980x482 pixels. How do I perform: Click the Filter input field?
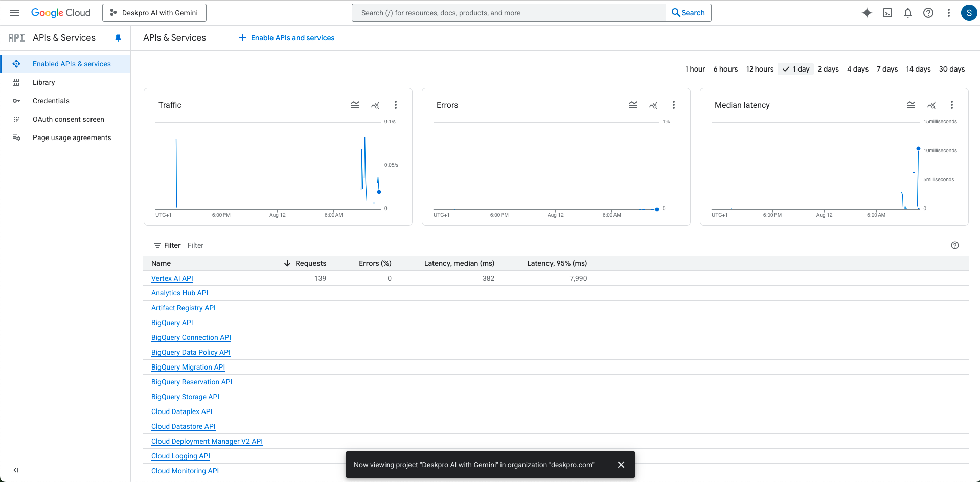click(x=307, y=245)
